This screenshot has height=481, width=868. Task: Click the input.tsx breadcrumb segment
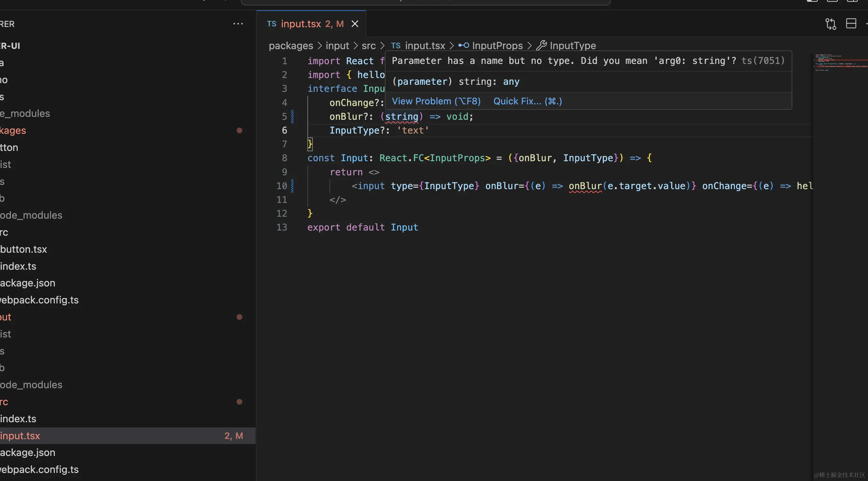click(418, 46)
